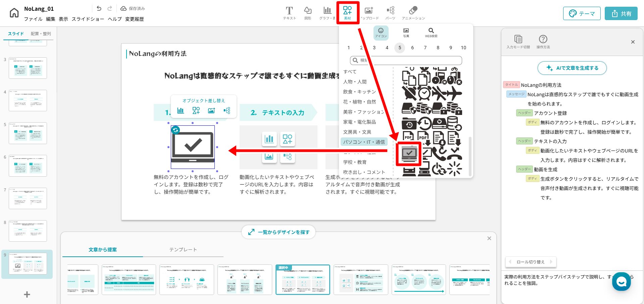
Task: Select slide 5 thumbnail
Action: (28, 133)
